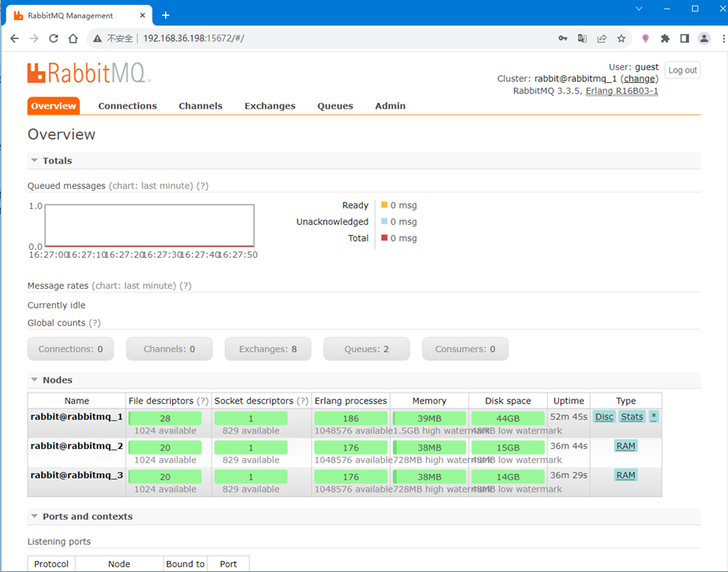Image resolution: width=728 pixels, height=572 pixels.
Task: Click the cluster name change link
Action: [x=639, y=78]
